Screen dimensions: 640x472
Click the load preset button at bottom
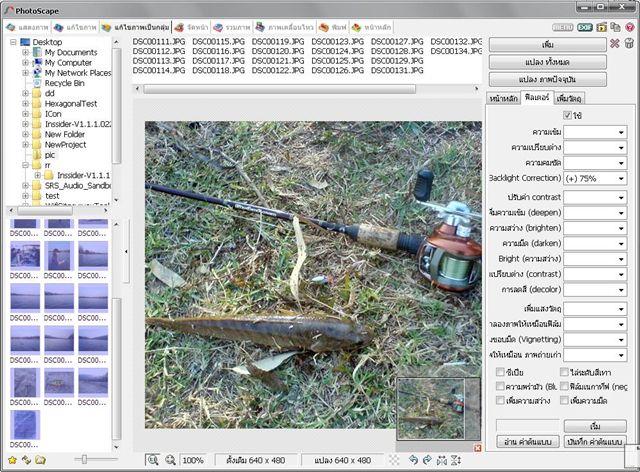[x=527, y=442]
